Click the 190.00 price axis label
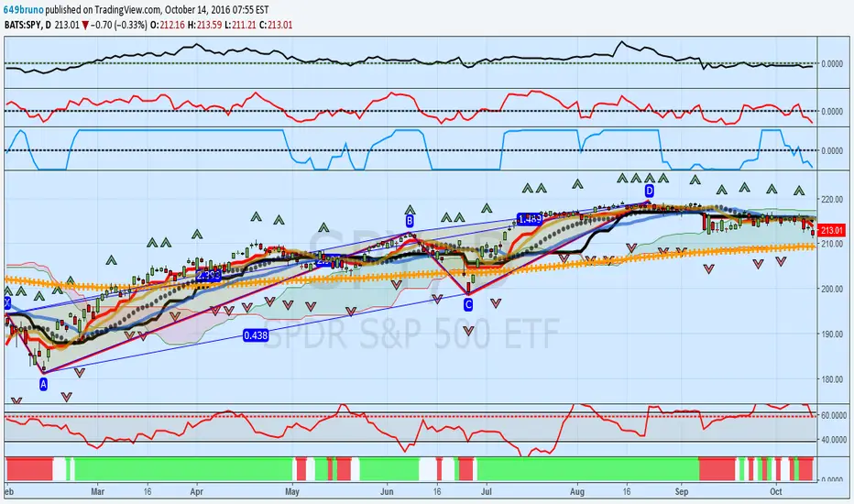This screenshot has height=504, width=854. coord(831,334)
